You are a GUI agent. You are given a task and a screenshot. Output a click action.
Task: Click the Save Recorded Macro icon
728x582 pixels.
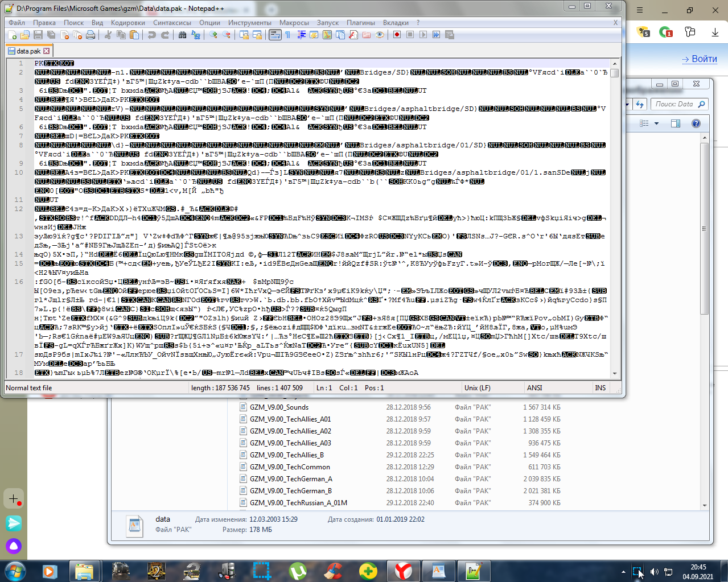(x=449, y=35)
